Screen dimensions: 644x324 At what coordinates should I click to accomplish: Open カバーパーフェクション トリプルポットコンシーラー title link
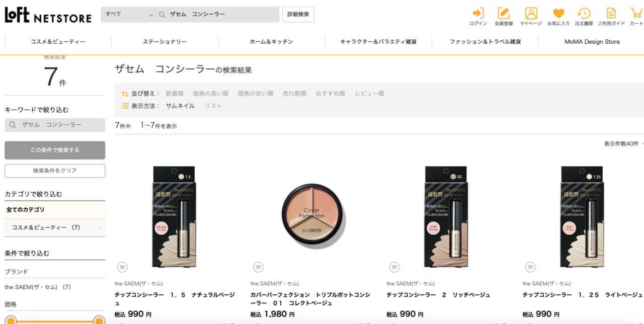310,299
